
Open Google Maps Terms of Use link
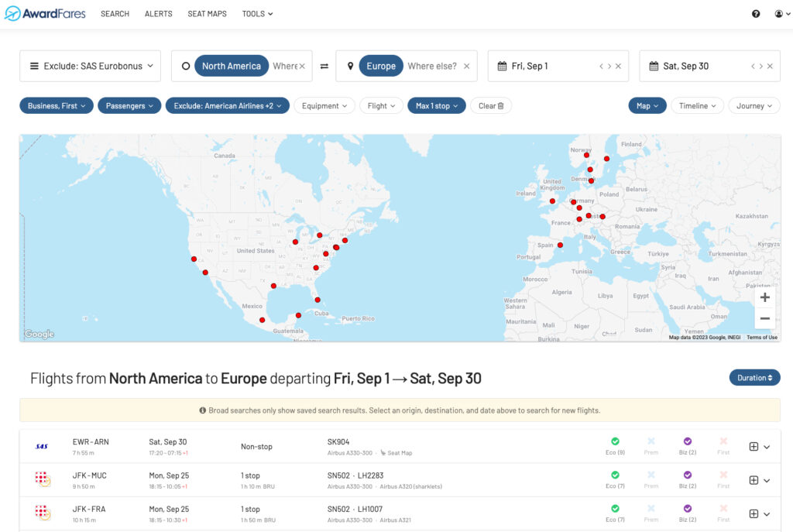click(x=762, y=337)
